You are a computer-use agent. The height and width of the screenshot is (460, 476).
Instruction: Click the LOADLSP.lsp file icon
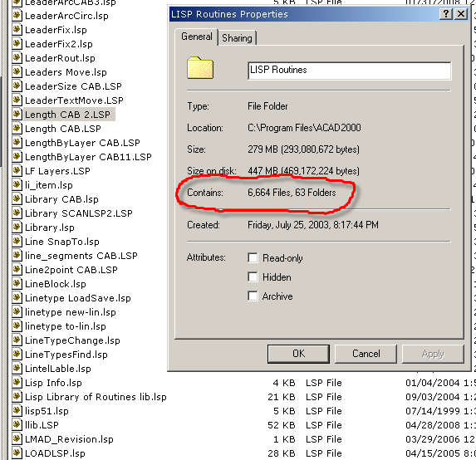coord(17,453)
